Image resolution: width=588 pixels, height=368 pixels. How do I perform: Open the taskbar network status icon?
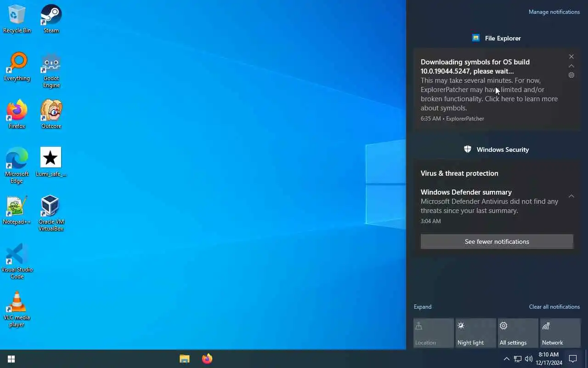(517, 359)
